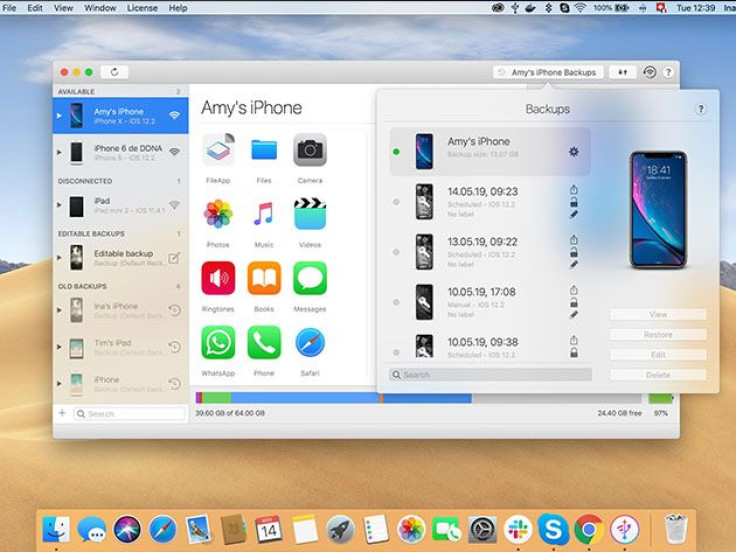This screenshot has width=736, height=552.
Task: Click the Wi-Fi connection icon in toolbar
Action: tap(650, 72)
